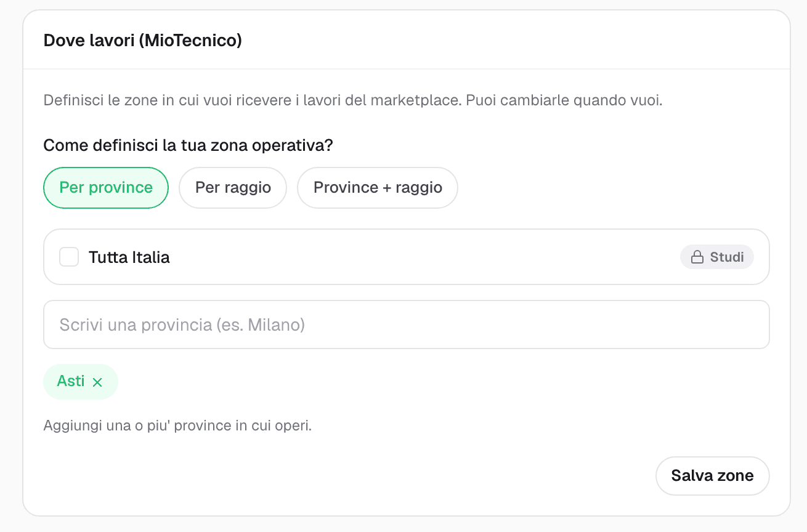The height and width of the screenshot is (532, 807).
Task: Choose the Per raggio option
Action: coord(233,188)
